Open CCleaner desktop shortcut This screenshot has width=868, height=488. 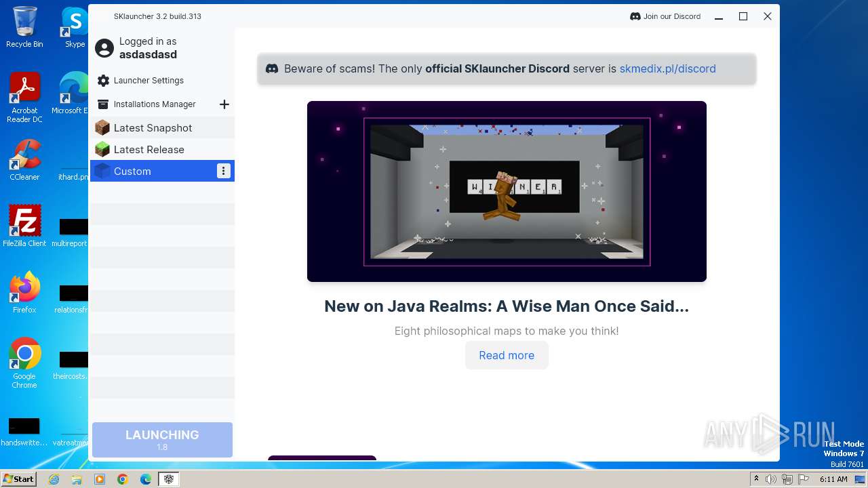click(24, 160)
